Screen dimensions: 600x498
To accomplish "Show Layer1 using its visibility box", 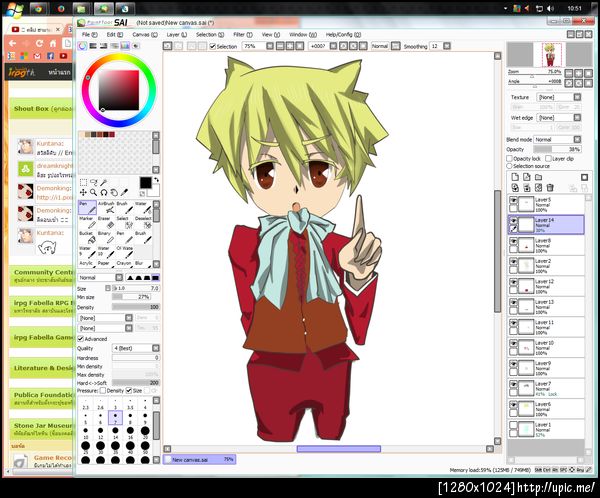I will tap(513, 425).
